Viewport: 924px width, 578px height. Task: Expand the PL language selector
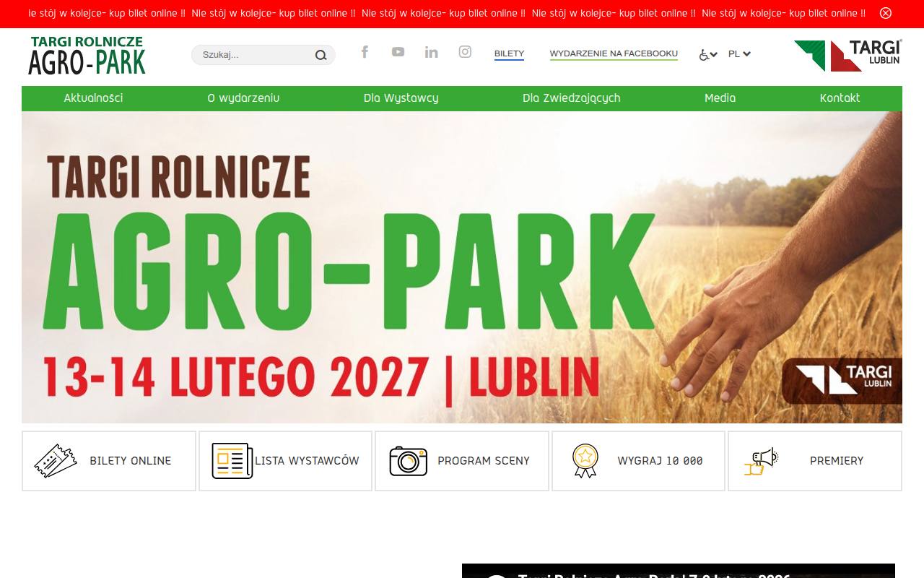pos(739,53)
